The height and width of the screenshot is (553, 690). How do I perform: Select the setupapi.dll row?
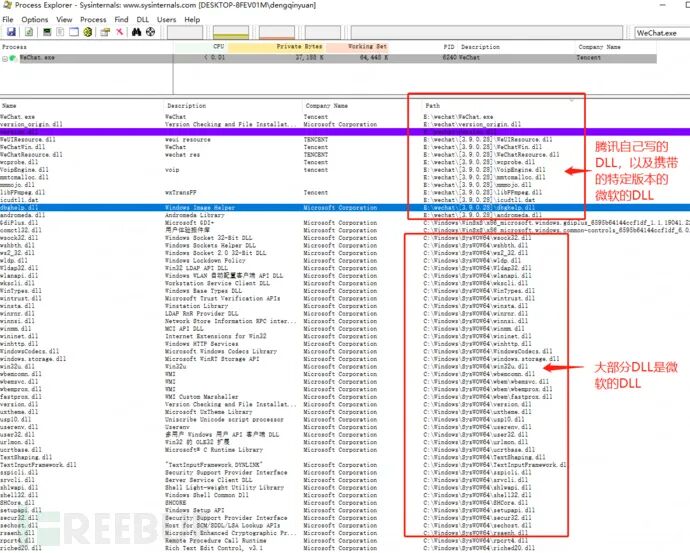345,510
